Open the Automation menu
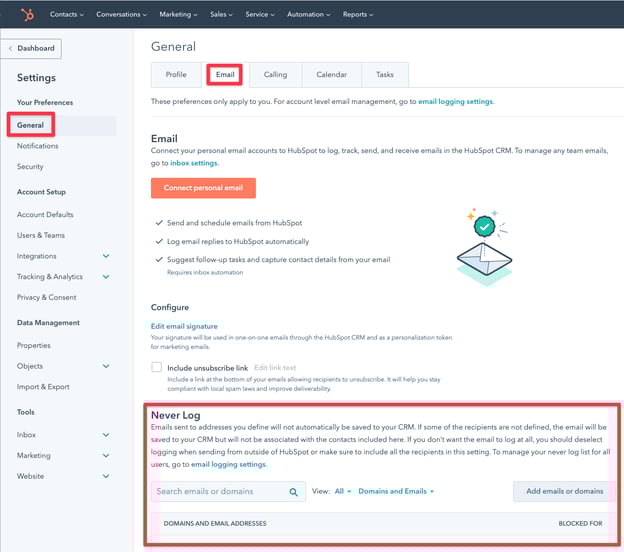The height and width of the screenshot is (552, 624). 308,14
